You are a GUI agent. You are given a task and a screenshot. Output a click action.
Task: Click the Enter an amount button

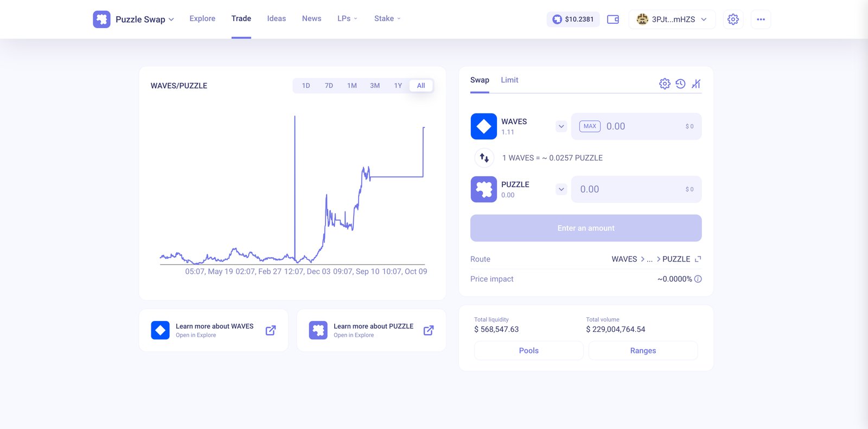(586, 228)
